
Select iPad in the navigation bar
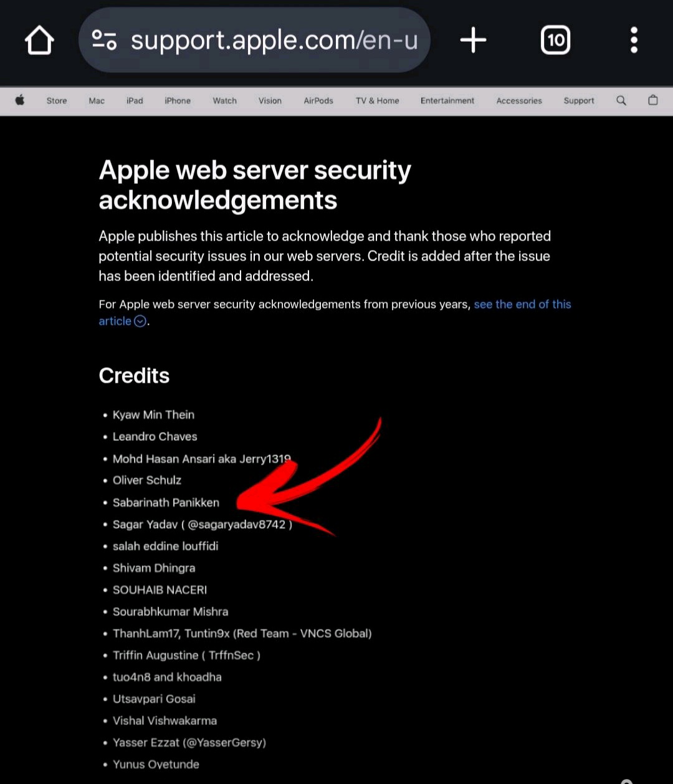135,101
